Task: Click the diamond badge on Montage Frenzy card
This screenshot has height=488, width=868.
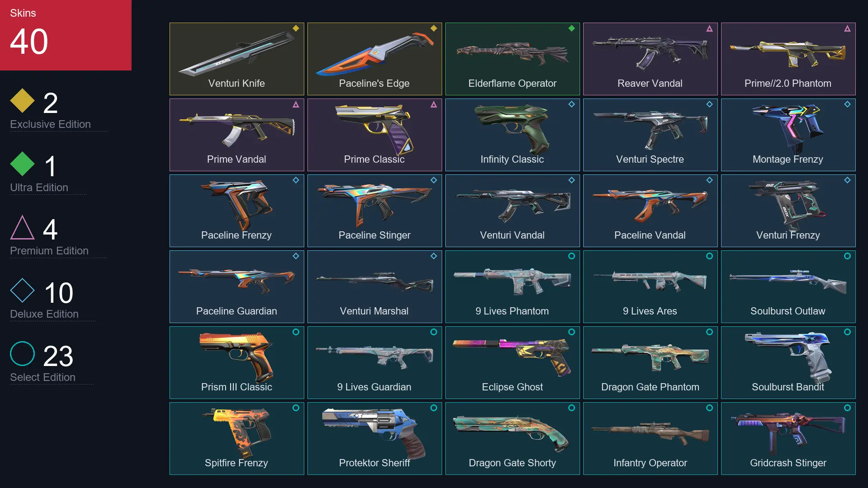Action: 847,104
